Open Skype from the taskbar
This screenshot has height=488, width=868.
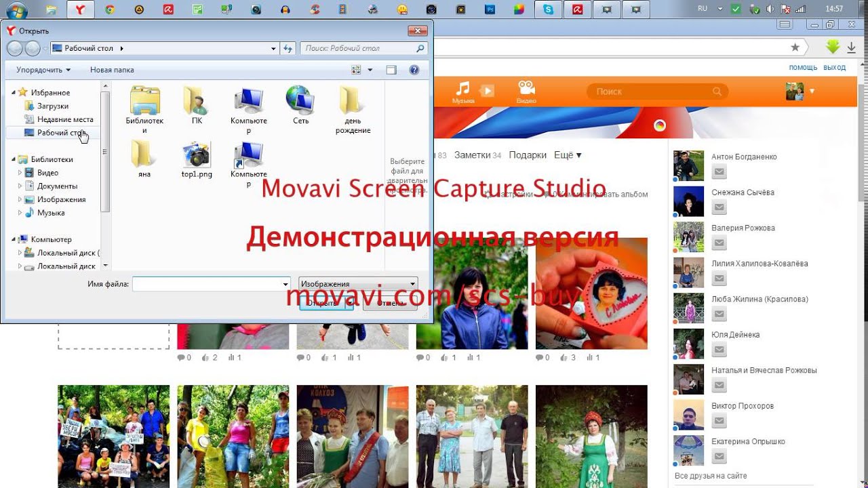[548, 9]
